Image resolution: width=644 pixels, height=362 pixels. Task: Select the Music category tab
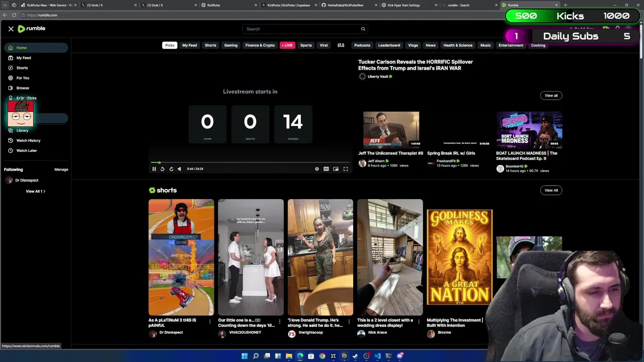[486, 45]
